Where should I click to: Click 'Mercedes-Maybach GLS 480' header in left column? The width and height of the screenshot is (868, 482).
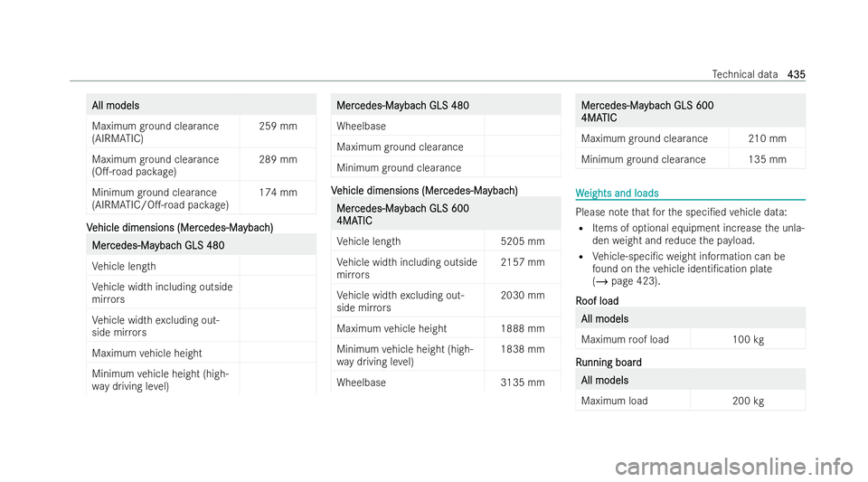point(158,245)
